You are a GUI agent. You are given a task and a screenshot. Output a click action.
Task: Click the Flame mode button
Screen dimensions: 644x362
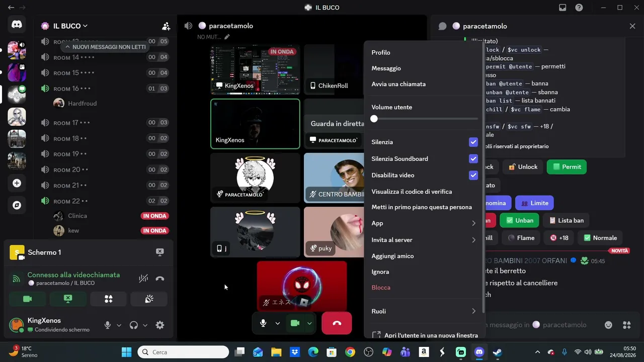(521, 238)
